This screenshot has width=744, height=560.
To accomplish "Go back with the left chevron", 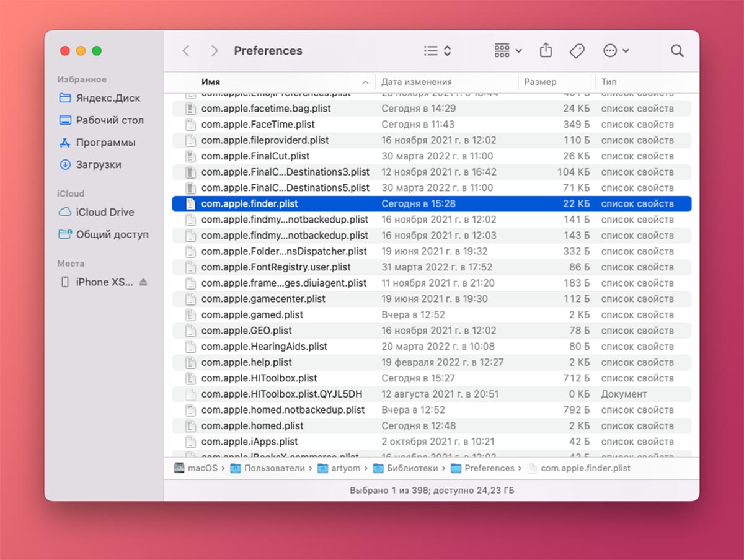I will click(x=185, y=51).
